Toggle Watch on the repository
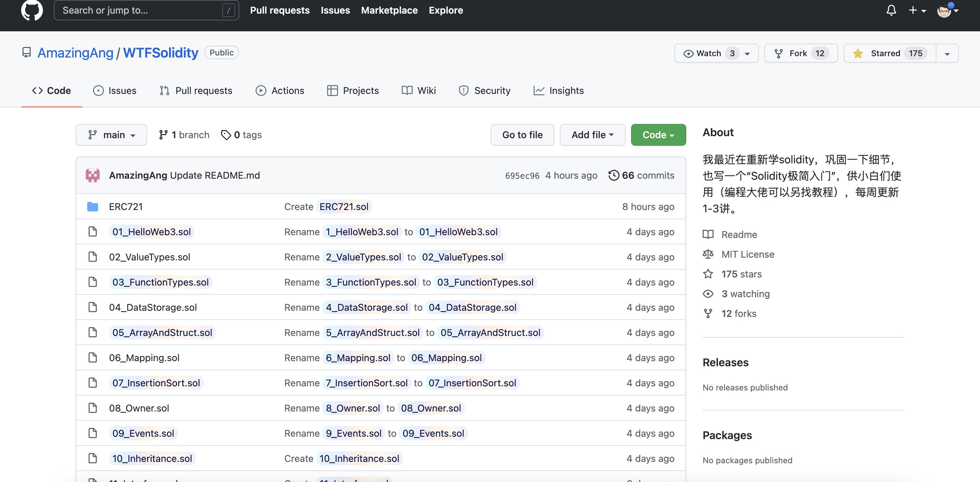The height and width of the screenshot is (482, 980). pyautogui.click(x=708, y=53)
